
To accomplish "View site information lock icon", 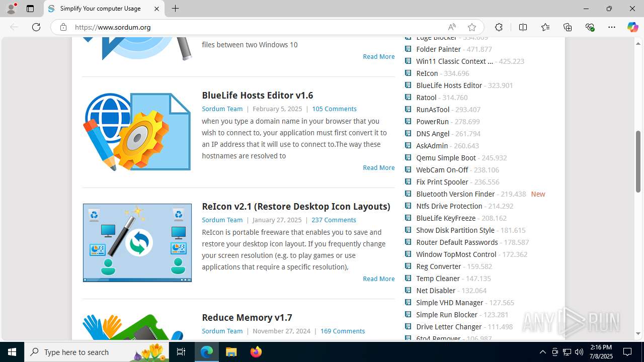I will click(x=63, y=27).
